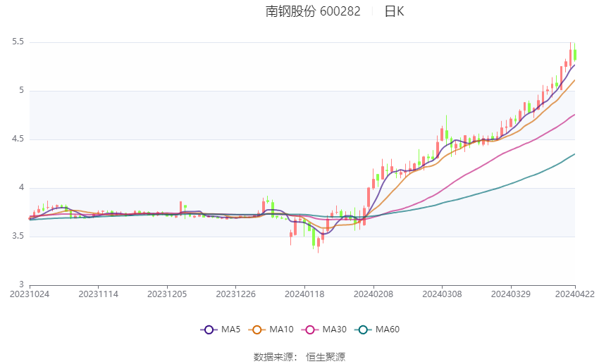Click the x-axis date 20240118

[x=304, y=294]
